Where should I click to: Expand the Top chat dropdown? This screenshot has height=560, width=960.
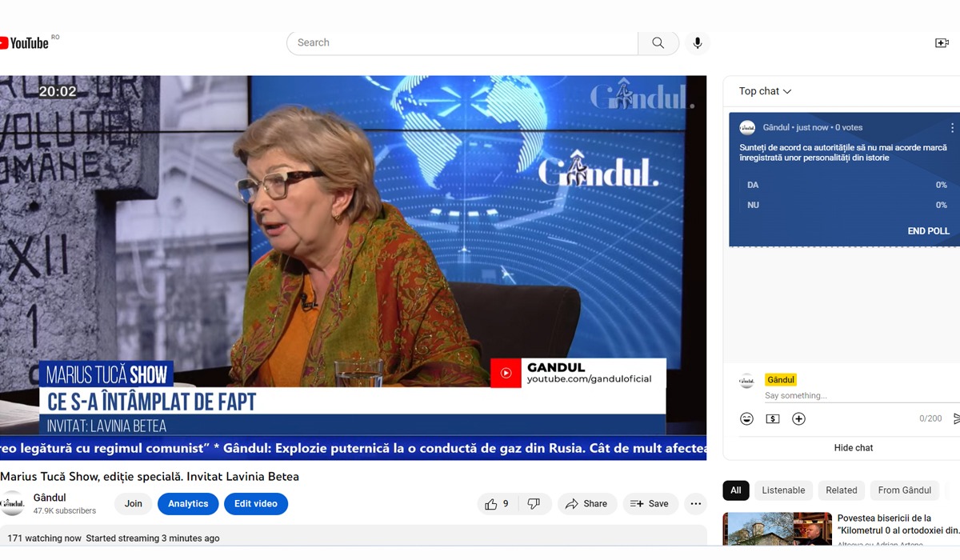coord(765,91)
